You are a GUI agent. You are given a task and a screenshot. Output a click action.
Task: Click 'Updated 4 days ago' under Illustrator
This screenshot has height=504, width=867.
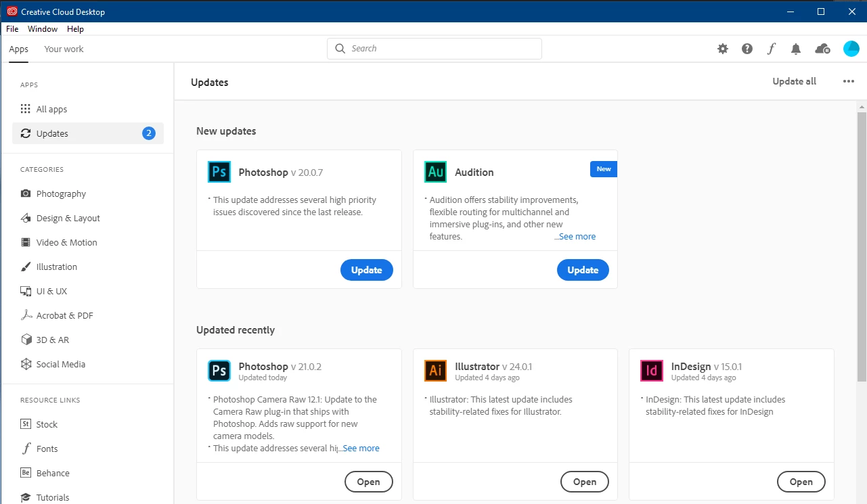487,377
